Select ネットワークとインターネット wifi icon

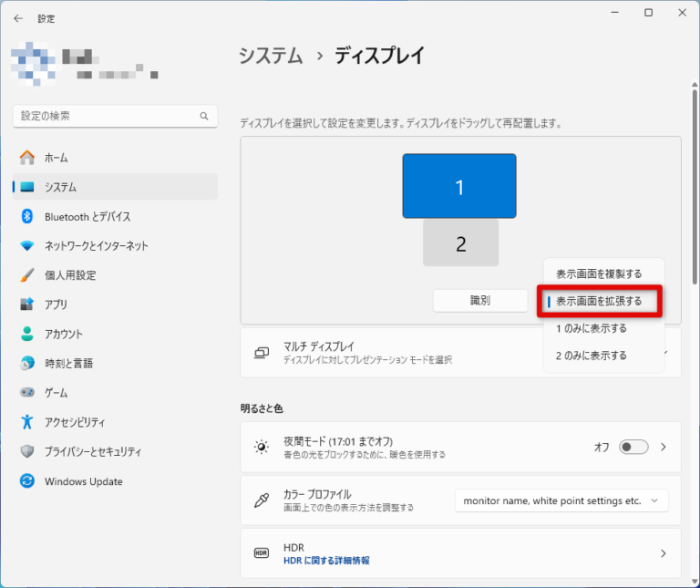(27, 246)
